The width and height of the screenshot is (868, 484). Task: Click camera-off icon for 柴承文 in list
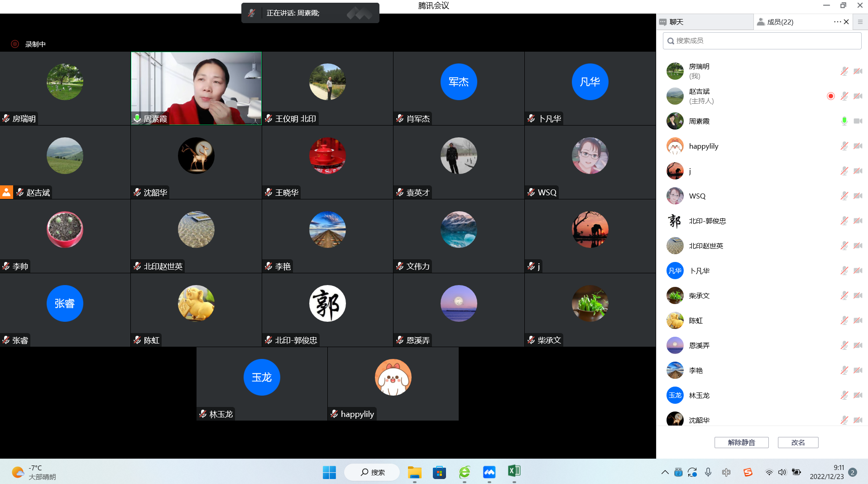(858, 295)
